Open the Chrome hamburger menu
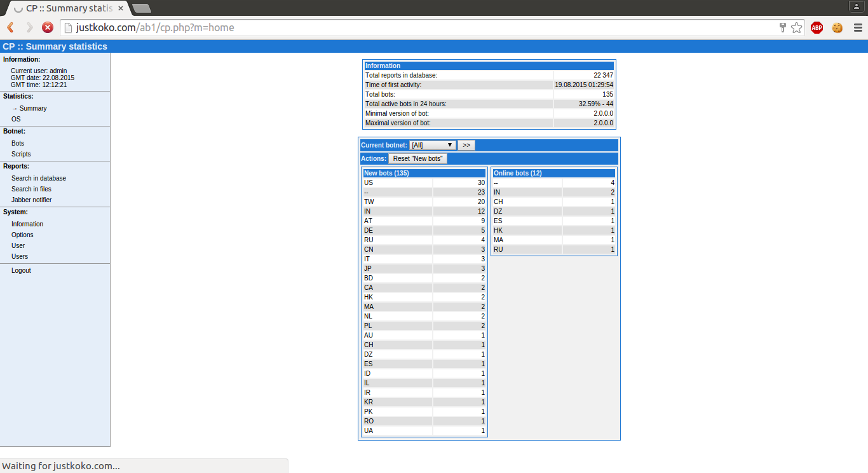The height and width of the screenshot is (473, 868). click(857, 27)
